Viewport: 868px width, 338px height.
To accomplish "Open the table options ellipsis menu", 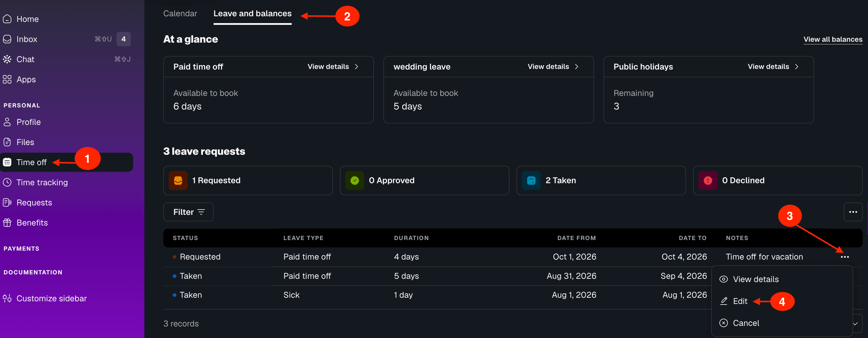I will pyautogui.click(x=853, y=212).
